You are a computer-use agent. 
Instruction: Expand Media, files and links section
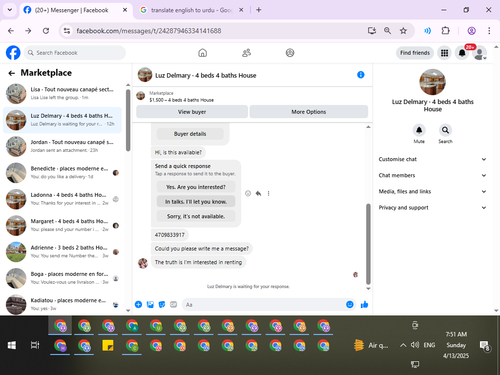click(x=432, y=191)
